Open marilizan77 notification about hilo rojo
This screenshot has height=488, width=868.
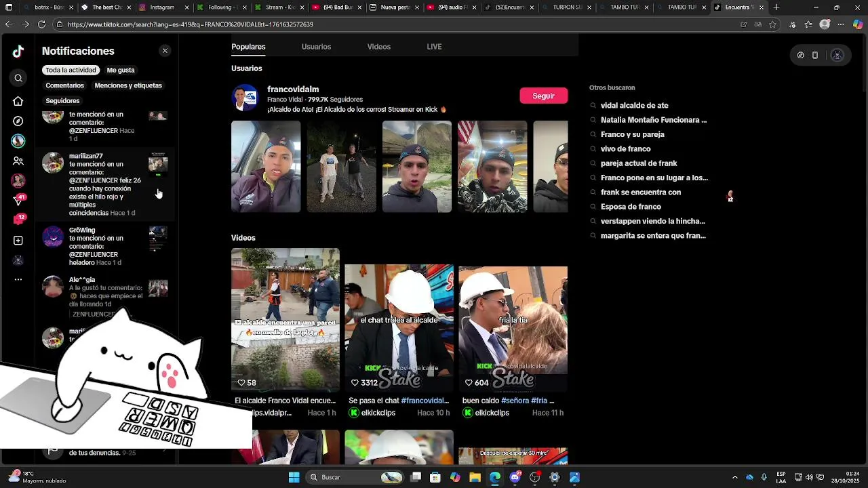(105, 184)
